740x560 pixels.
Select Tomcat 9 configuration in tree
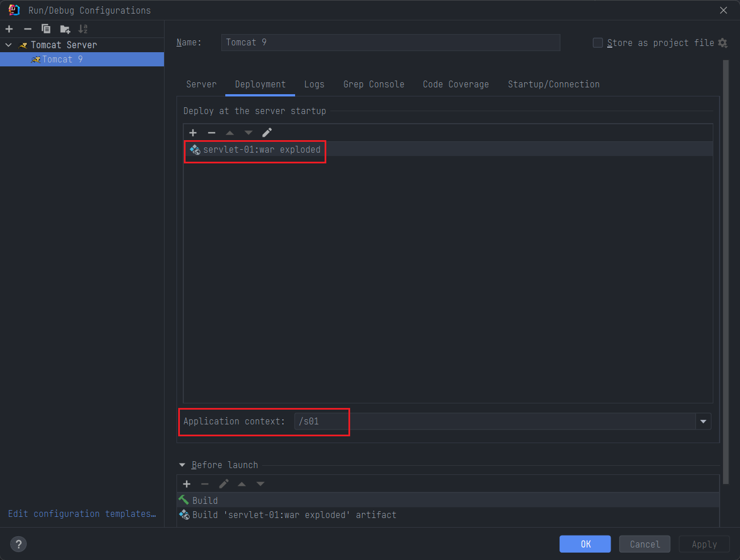point(82,59)
